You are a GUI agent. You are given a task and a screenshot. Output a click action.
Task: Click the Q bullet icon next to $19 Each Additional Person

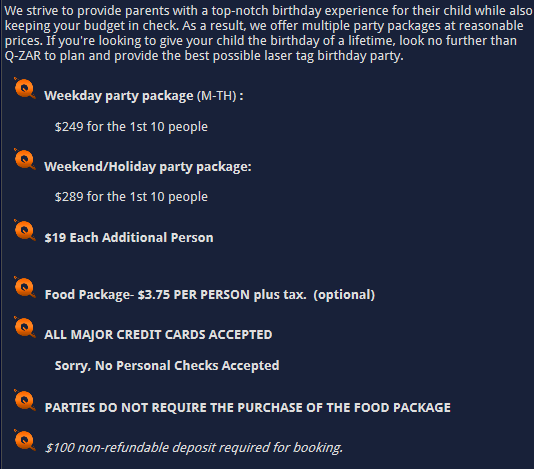point(25,231)
